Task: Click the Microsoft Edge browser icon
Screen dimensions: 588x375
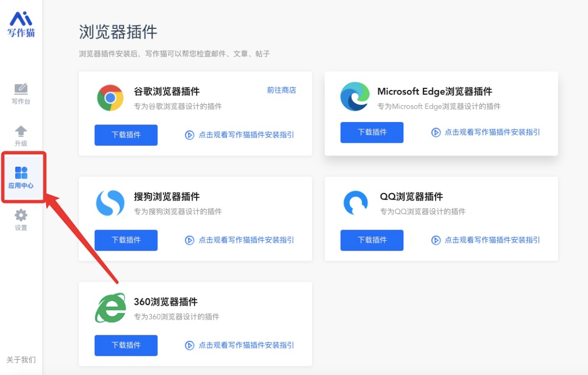Action: pos(355,96)
